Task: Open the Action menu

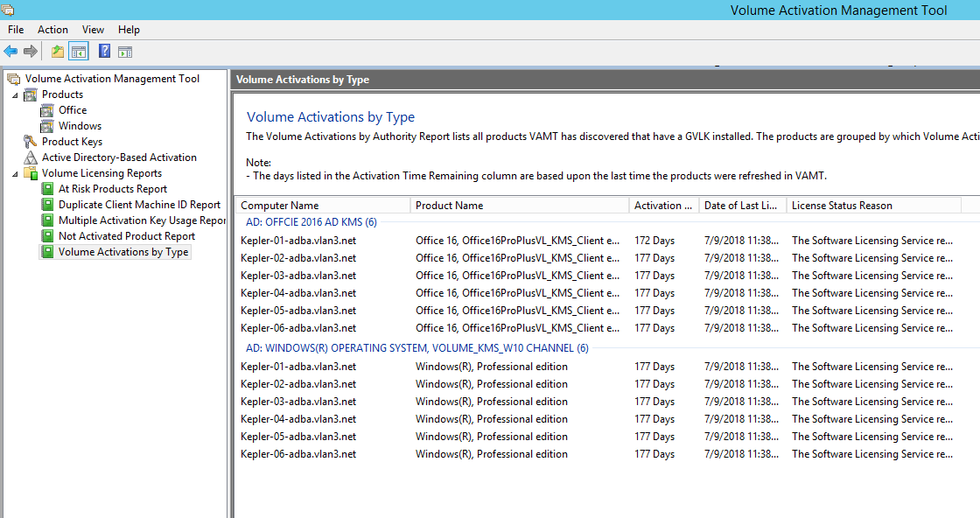Action: pos(52,29)
